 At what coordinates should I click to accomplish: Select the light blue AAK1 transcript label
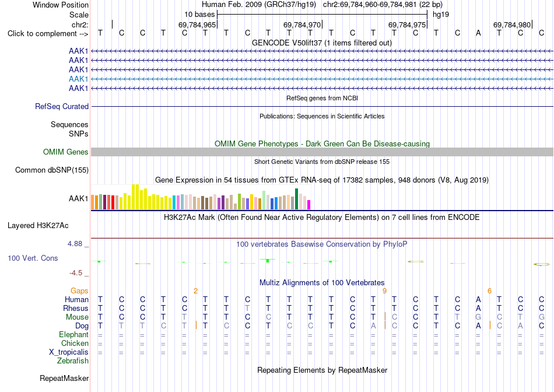click(x=79, y=79)
